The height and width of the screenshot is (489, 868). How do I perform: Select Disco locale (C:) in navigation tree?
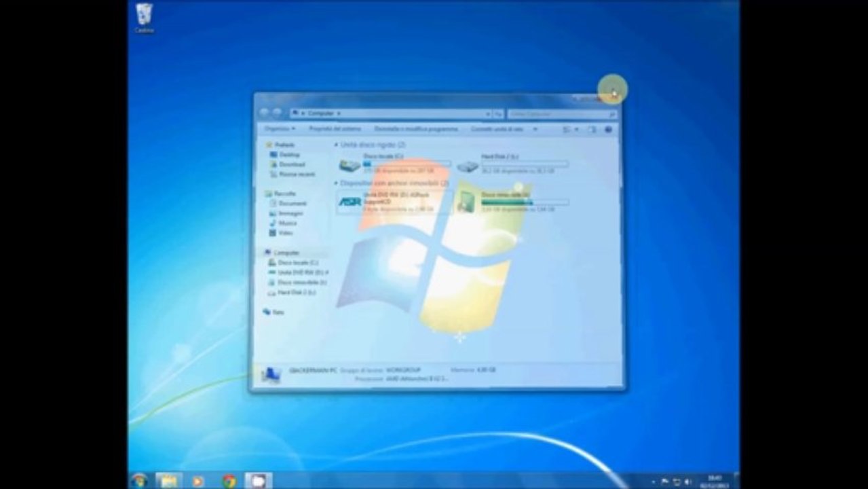click(293, 262)
